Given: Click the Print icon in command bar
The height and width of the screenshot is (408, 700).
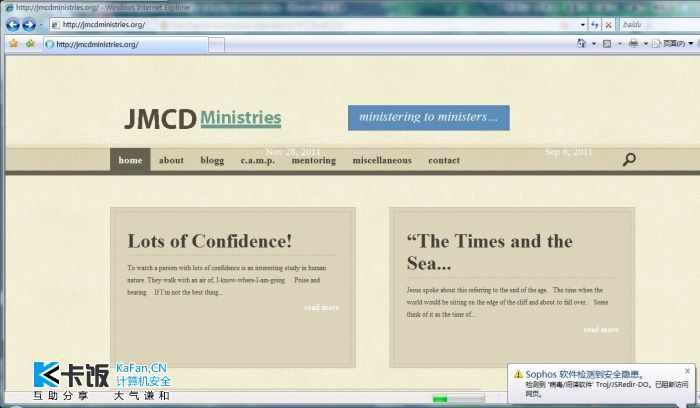Looking at the screenshot, I should pyautogui.click(x=632, y=44).
